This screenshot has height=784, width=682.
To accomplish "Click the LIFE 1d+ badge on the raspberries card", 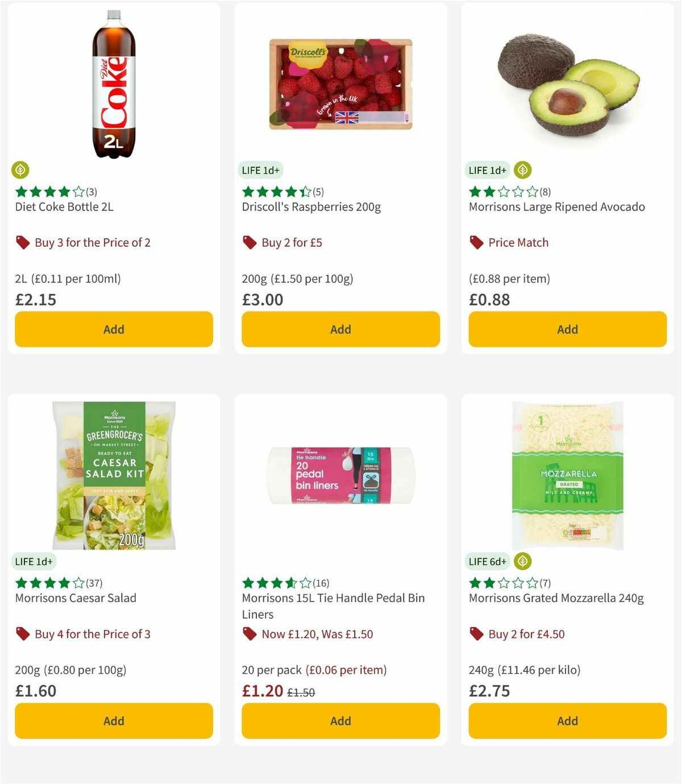I will tap(261, 170).
